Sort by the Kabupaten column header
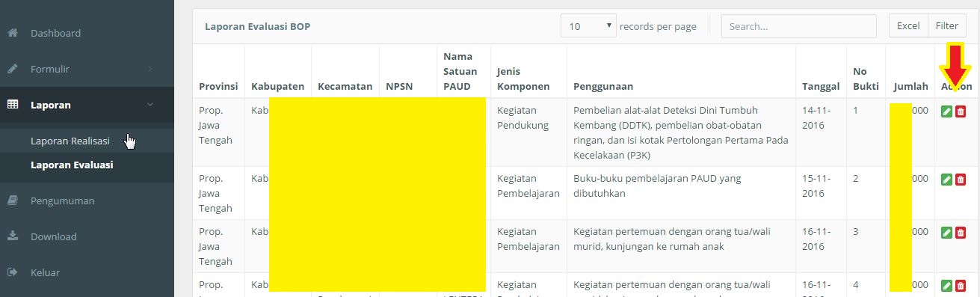 pyautogui.click(x=278, y=87)
